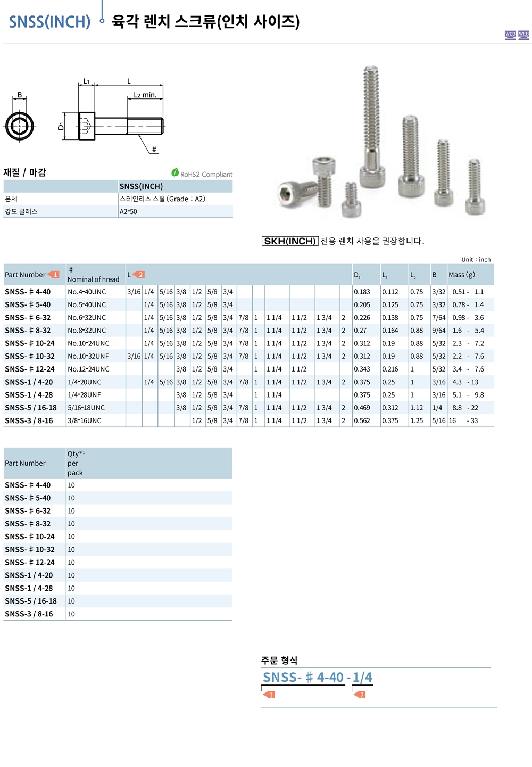532x767 pixels.
Task: Click the RoHS2 Compliant label
Action: coord(206,174)
